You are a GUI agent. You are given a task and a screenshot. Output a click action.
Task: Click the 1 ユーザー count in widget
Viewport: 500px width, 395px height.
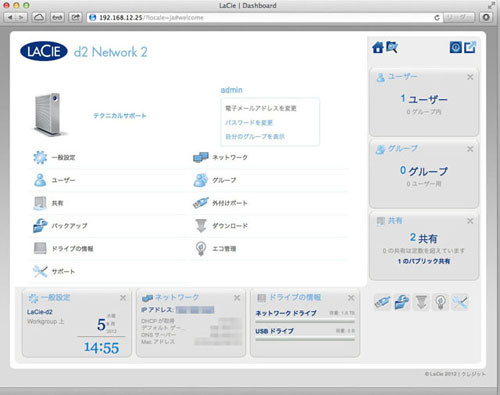pos(424,99)
